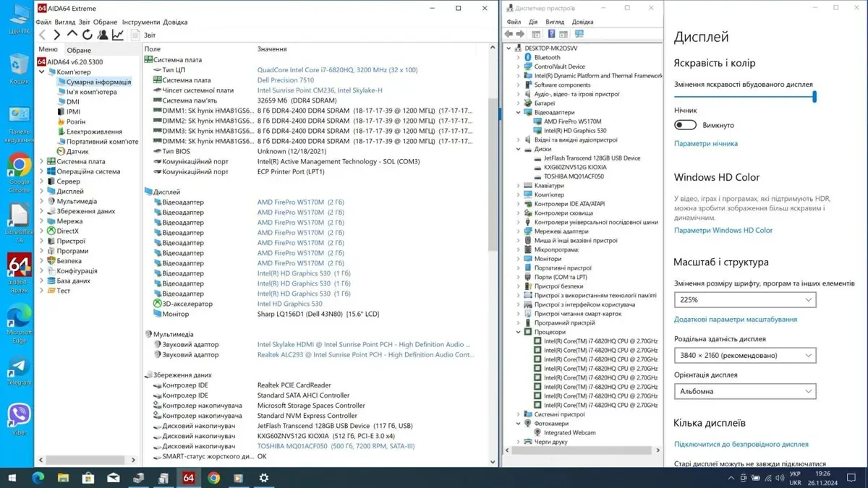Screen dimensions: 868x488
Task: Click the AIDA64 refresh icon
Action: [88, 35]
